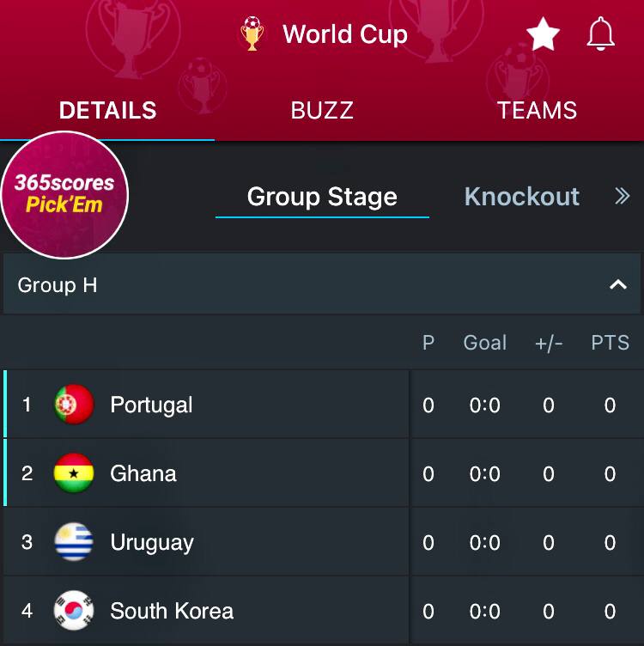Switch to the BUZZ tab
This screenshot has width=644, height=646.
tap(322, 110)
